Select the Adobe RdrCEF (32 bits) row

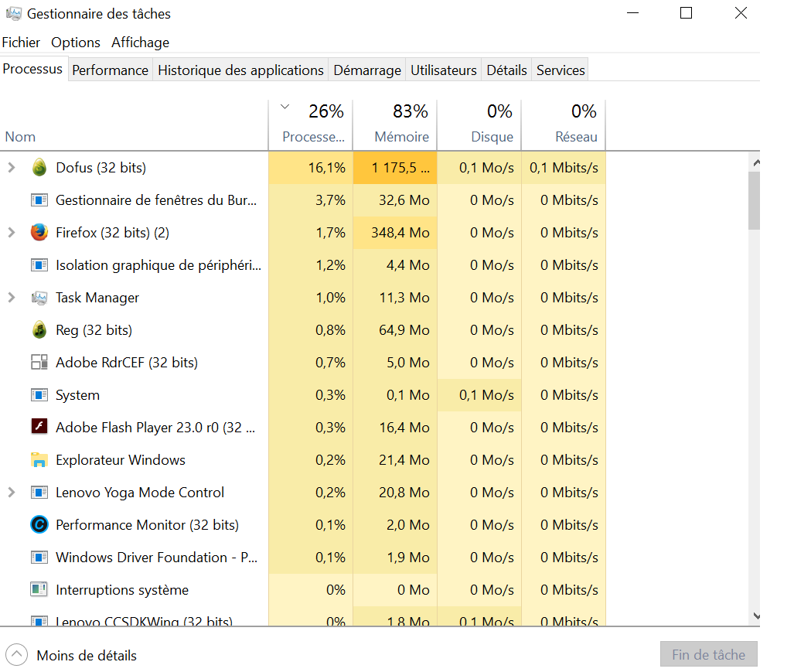point(303,362)
